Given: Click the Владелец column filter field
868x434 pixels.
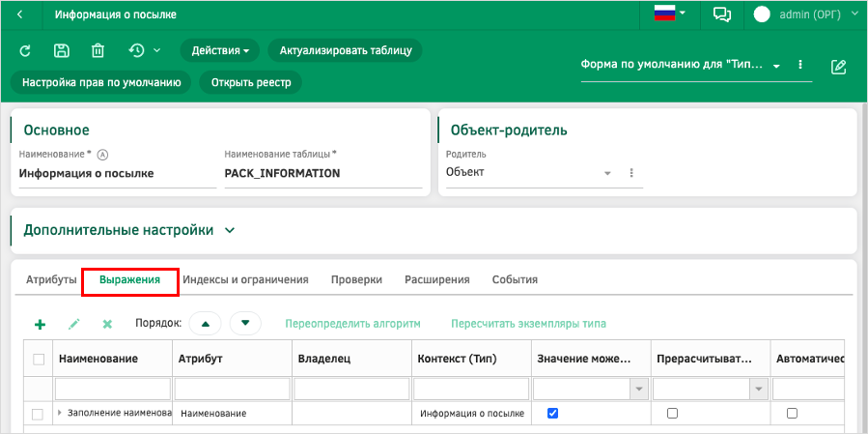Looking at the screenshot, I should [x=352, y=389].
